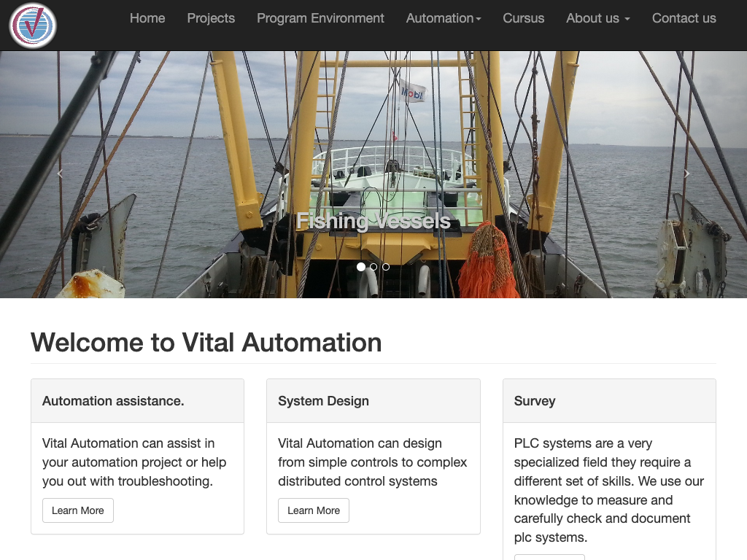Expand the Automation dropdown menu
The width and height of the screenshot is (747, 560).
(x=444, y=18)
